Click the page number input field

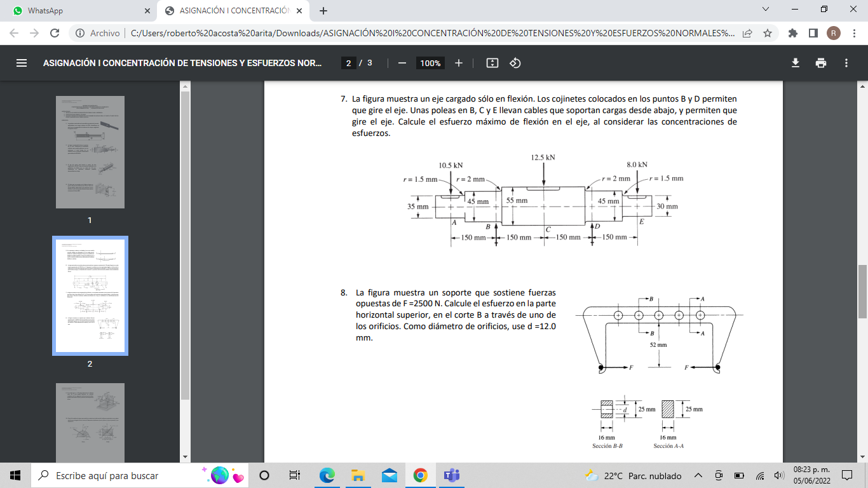click(348, 63)
